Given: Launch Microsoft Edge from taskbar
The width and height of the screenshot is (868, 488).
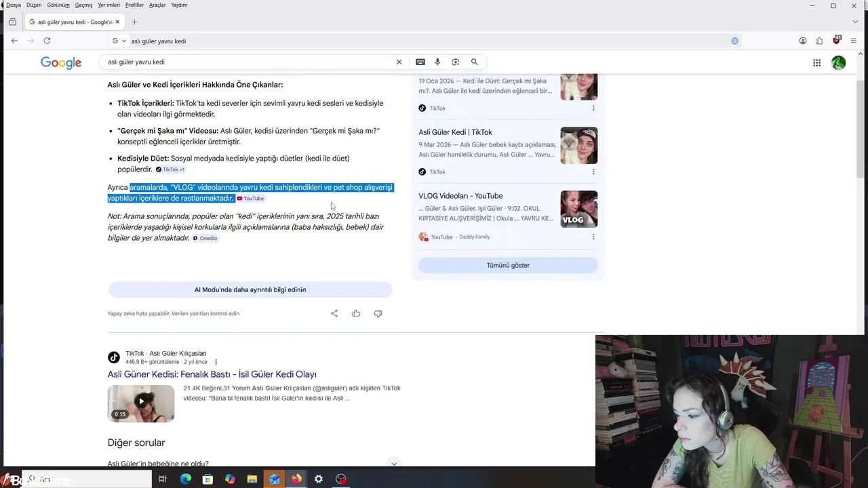Looking at the screenshot, I should pos(186,479).
